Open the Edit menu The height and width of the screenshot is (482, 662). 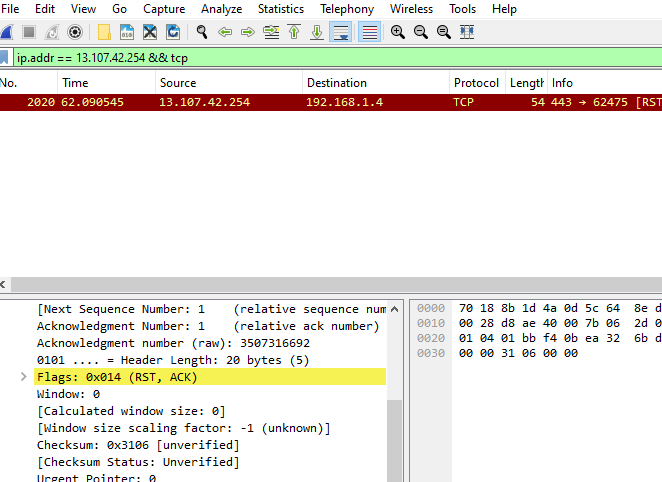coord(45,9)
